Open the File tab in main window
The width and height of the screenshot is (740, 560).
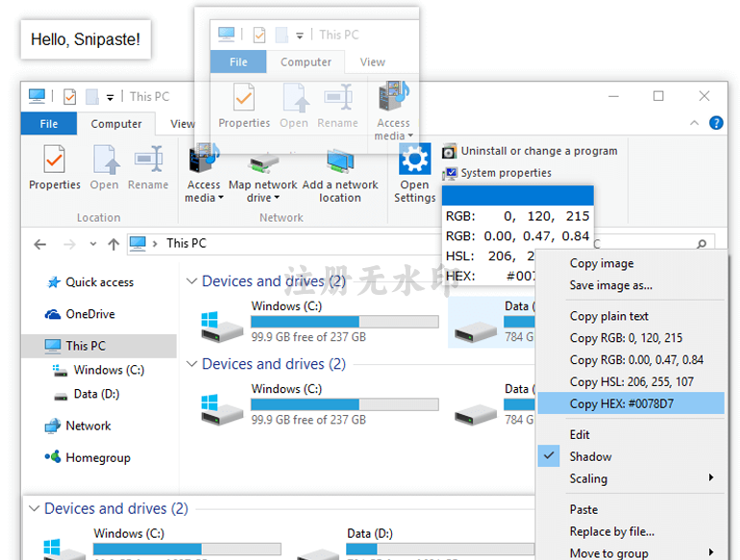pyautogui.click(x=49, y=124)
